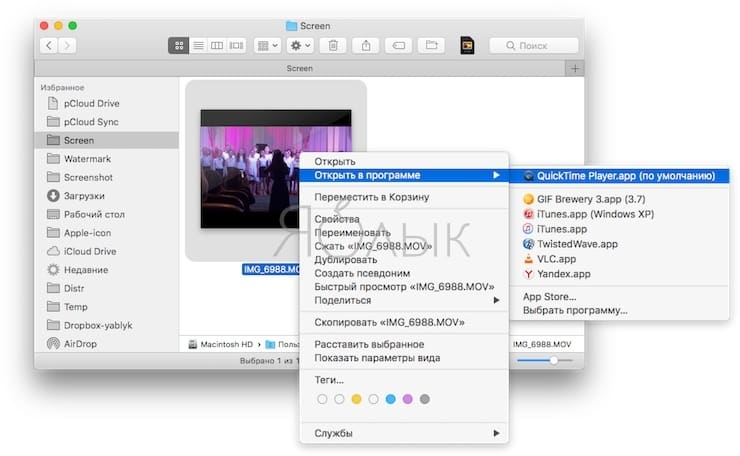Click Macintosh HD in path bar
This screenshot has height=456, width=740.
(x=221, y=345)
